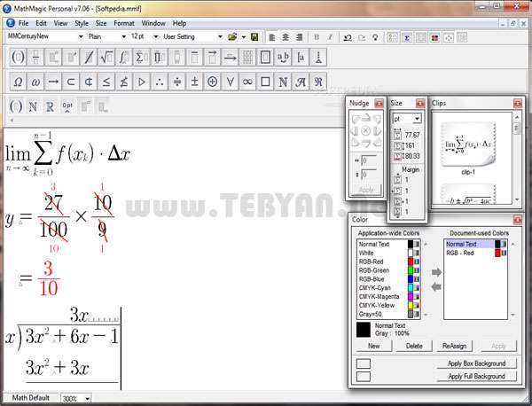Click the ReAssign button
Screen dimensions: 532x406
pos(454,346)
